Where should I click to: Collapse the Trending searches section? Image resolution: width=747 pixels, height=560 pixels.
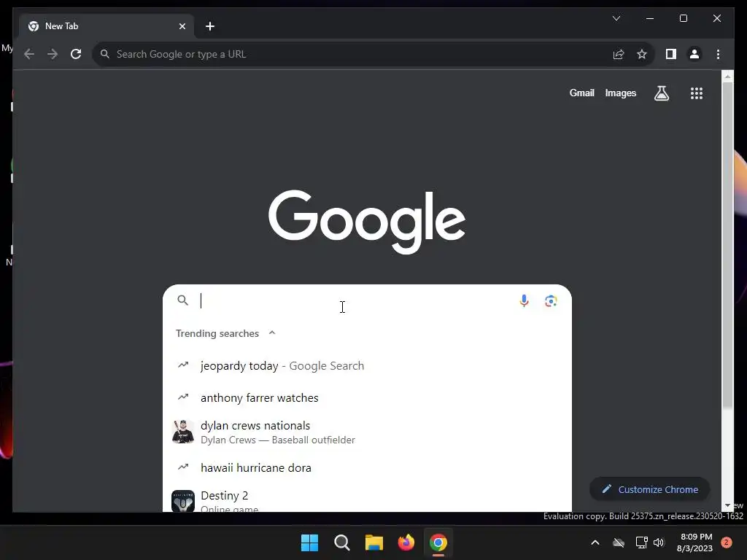pos(272,332)
